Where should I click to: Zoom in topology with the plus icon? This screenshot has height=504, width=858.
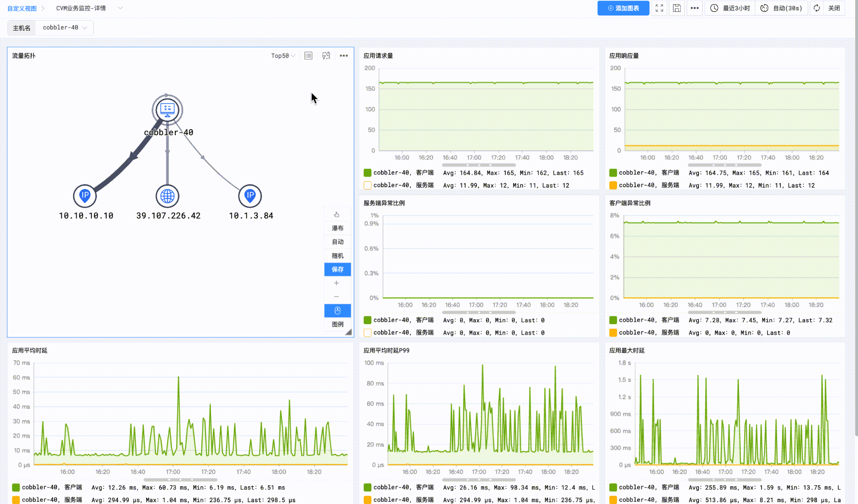(x=337, y=283)
